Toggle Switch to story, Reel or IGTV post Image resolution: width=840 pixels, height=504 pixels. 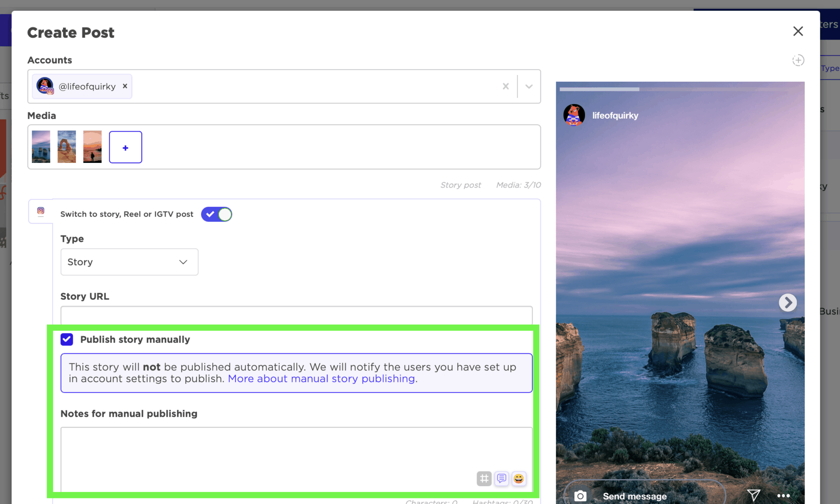[217, 214]
